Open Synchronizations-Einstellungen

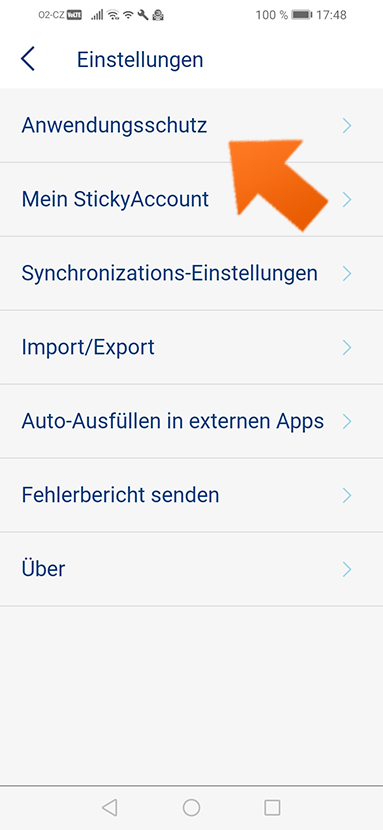click(x=192, y=274)
